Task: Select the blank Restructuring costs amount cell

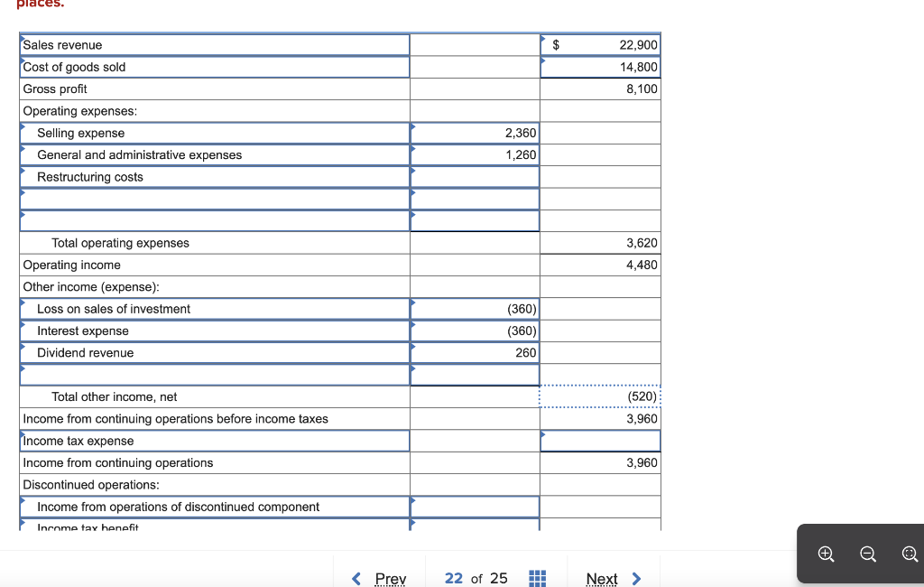Action: [475, 176]
